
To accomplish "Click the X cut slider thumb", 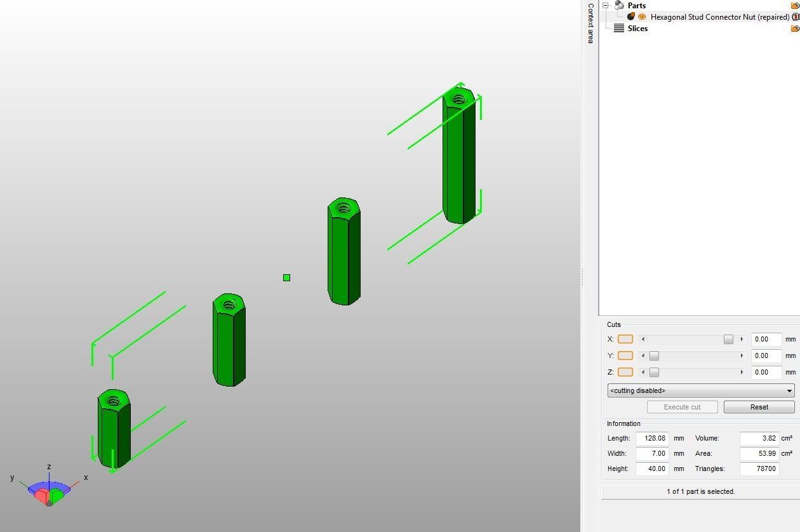I will point(728,339).
